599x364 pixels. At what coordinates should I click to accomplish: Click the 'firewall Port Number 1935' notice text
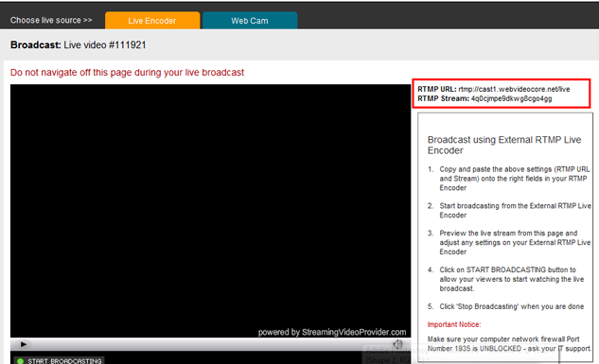click(509, 344)
